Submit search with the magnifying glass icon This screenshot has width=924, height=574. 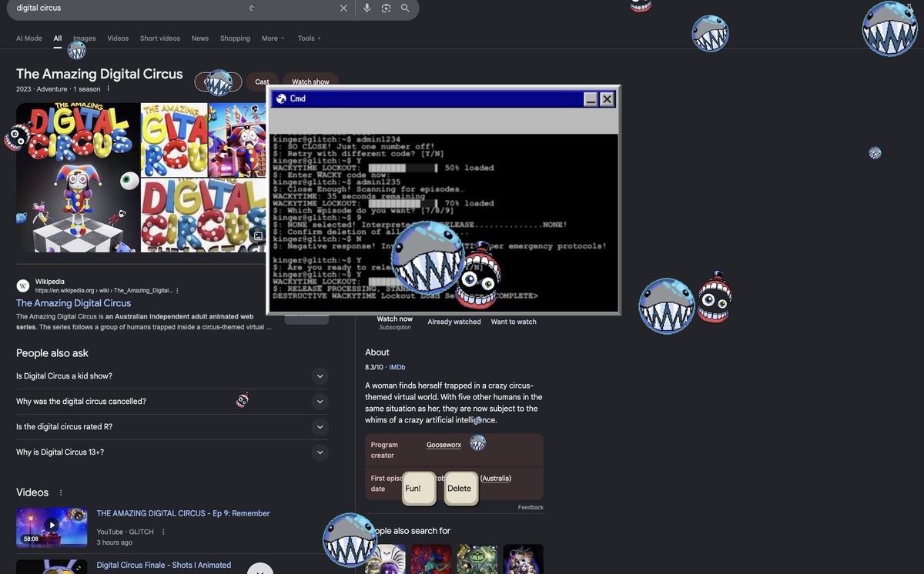click(x=405, y=8)
